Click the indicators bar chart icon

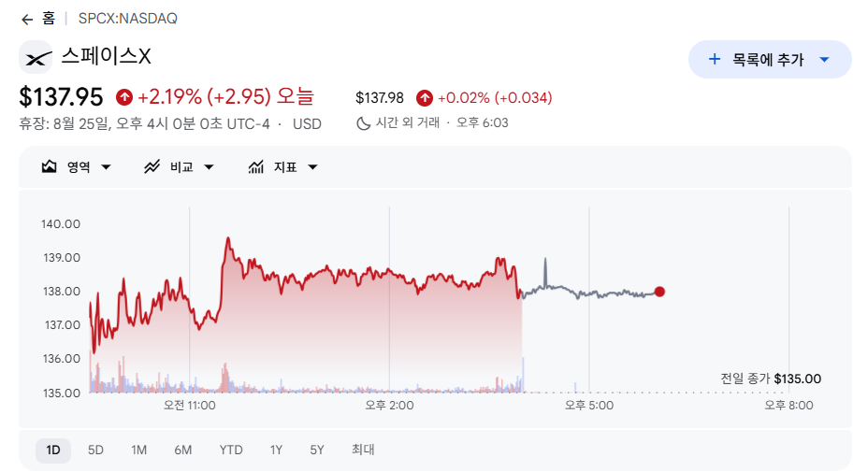(x=255, y=166)
